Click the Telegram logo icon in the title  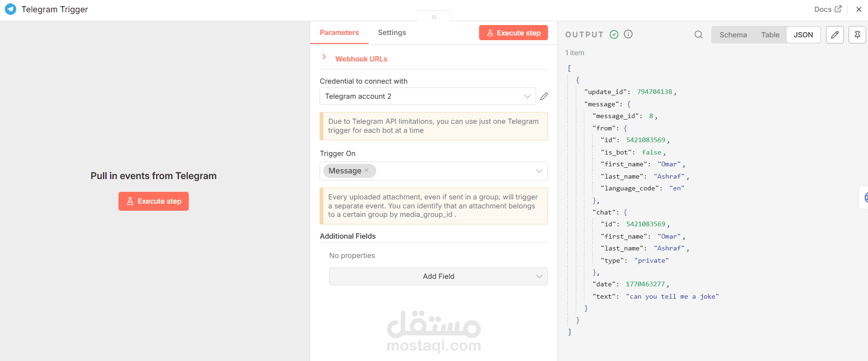pyautogui.click(x=10, y=9)
